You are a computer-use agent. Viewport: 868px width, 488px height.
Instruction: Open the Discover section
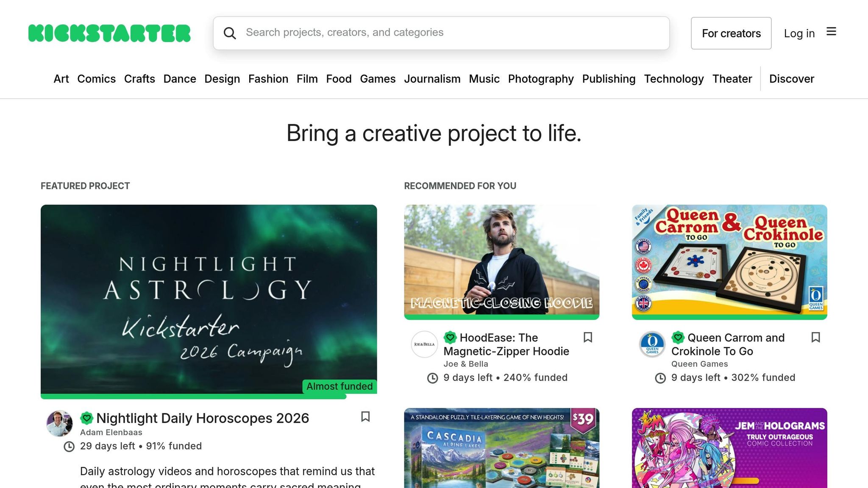click(791, 79)
